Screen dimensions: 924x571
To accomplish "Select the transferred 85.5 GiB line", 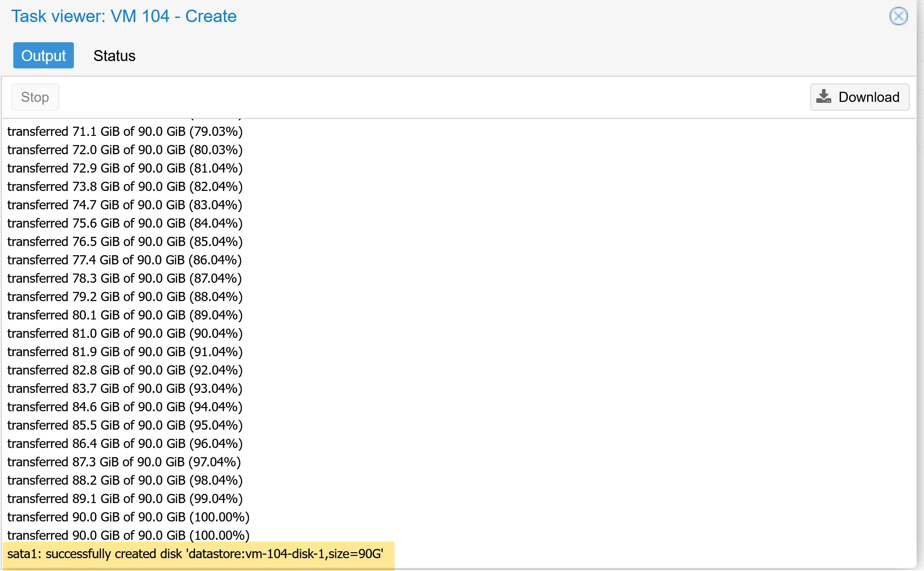I will click(125, 425).
